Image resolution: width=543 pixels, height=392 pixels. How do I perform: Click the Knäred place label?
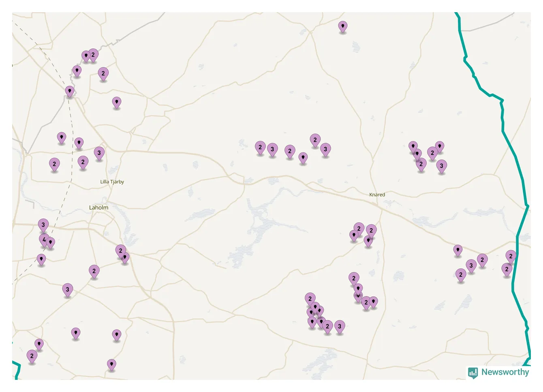coord(377,195)
